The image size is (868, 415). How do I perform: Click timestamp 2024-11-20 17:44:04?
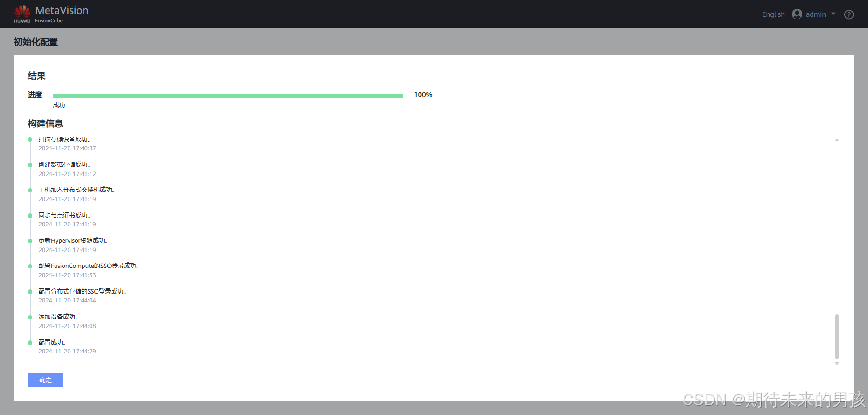pos(67,300)
